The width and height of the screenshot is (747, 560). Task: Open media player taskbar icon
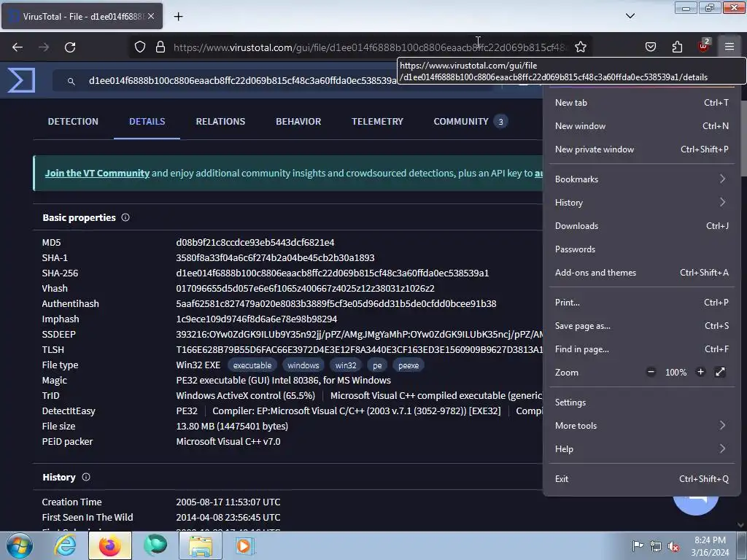pos(245,545)
